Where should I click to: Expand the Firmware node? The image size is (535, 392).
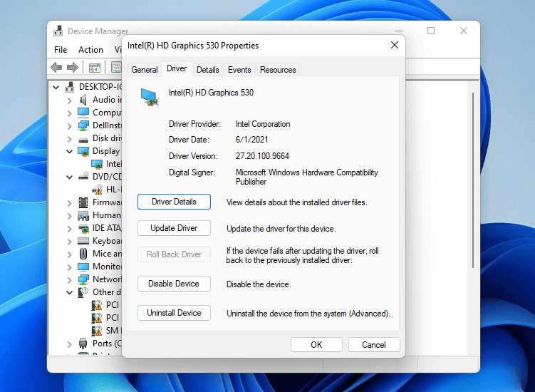click(x=69, y=203)
